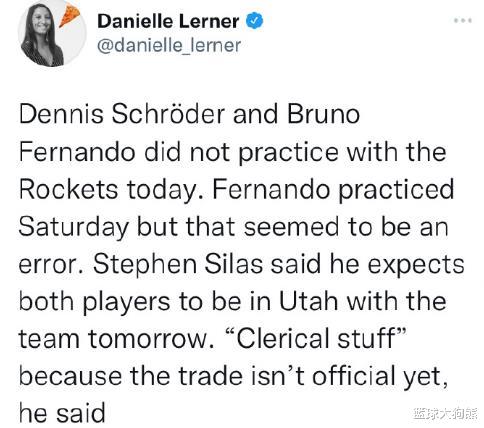Viewport: 484px width, 428px height.
Task: Select the name Dennis Schröder in tweet
Action: [x=122, y=114]
